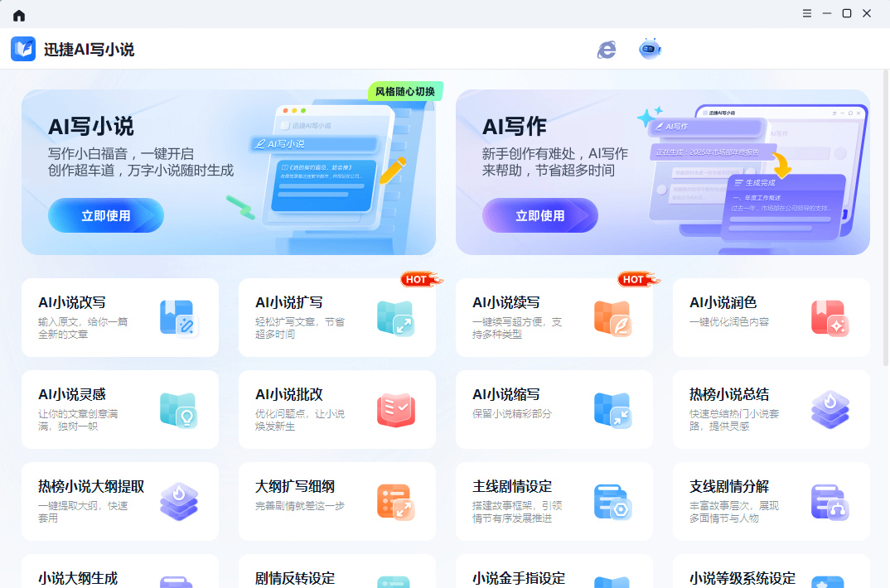Click the AI小说扩写 expand icon

point(395,318)
